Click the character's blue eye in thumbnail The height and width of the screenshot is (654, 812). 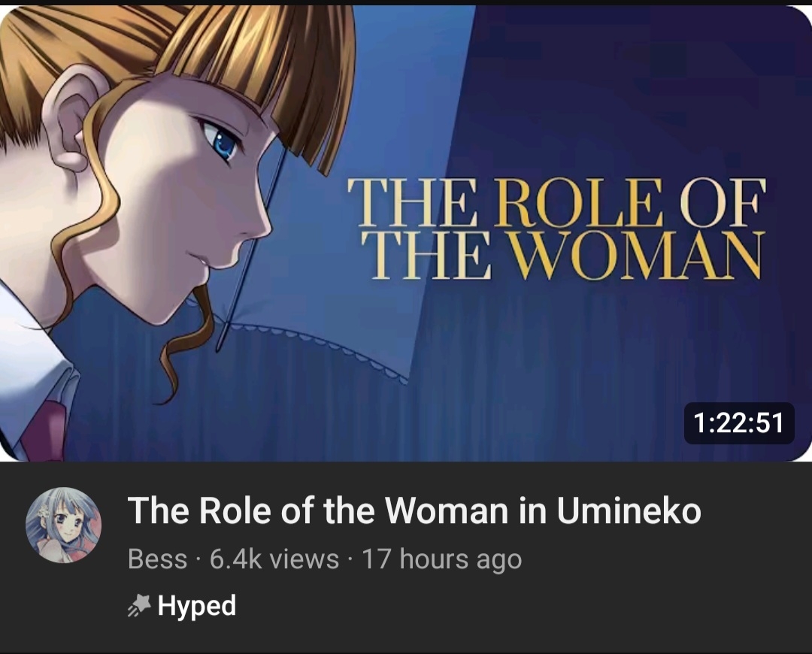pos(223,142)
